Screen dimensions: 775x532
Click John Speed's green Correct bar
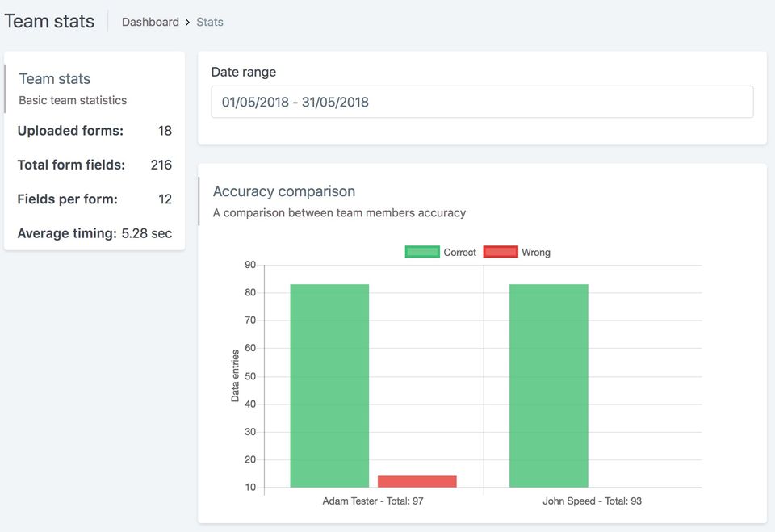[549, 386]
